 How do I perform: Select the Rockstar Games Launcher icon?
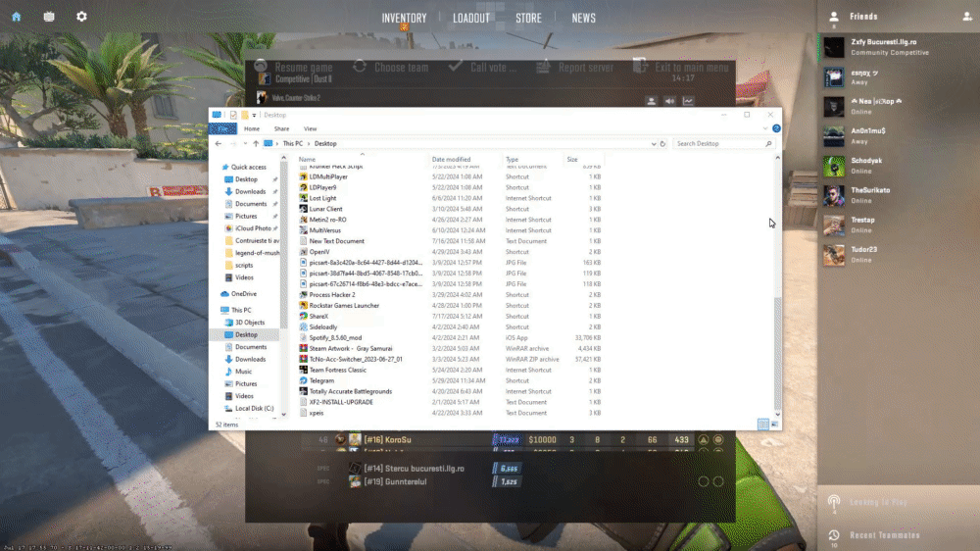coord(303,305)
